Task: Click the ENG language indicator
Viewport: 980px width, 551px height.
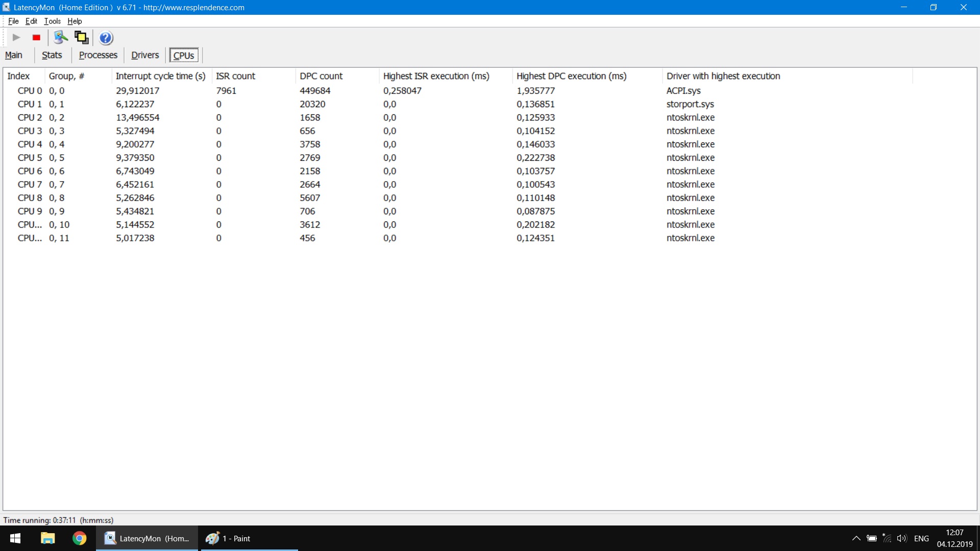Action: [x=921, y=538]
